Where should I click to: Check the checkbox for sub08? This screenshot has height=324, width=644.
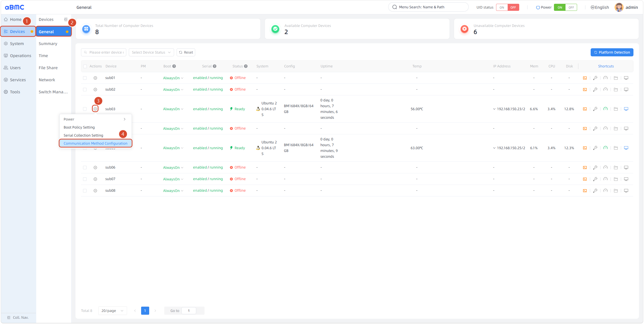pos(85,191)
